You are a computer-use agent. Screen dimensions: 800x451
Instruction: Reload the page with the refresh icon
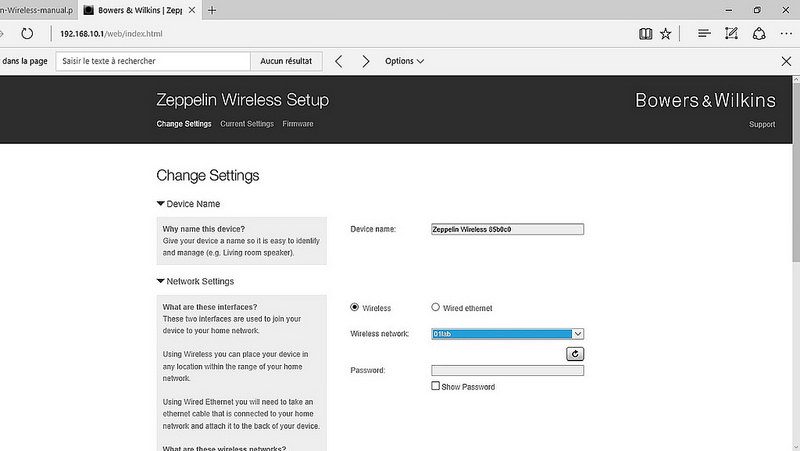[x=27, y=34]
